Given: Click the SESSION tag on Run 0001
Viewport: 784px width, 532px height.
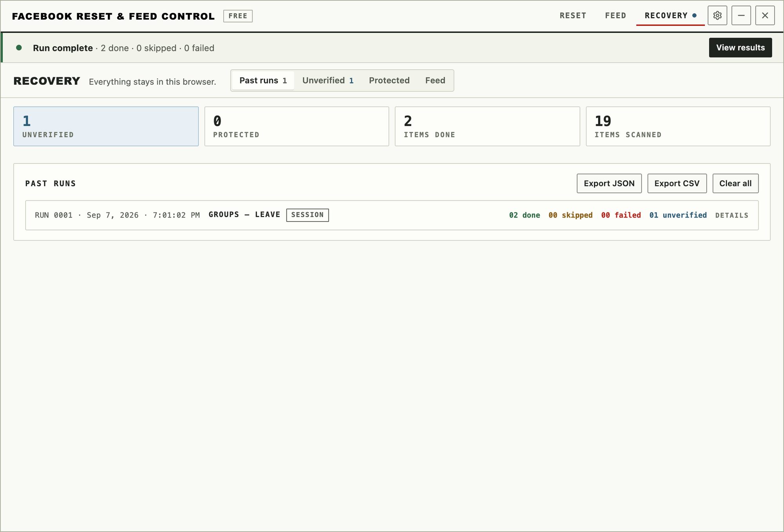Looking at the screenshot, I should (307, 215).
